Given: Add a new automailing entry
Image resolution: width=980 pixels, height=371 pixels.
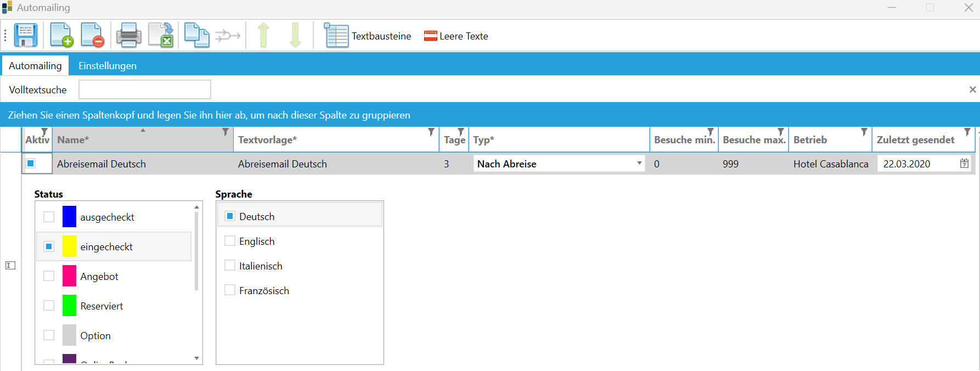Looking at the screenshot, I should (x=61, y=36).
